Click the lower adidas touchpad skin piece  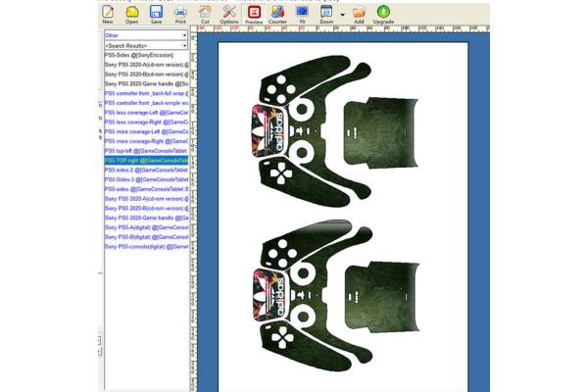[x=269, y=295]
